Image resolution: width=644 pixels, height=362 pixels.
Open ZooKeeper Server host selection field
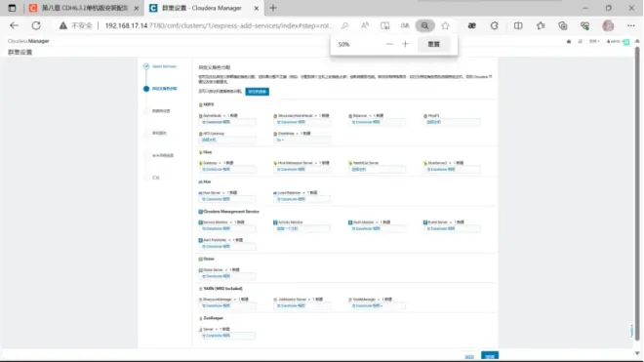pyautogui.click(x=227, y=336)
